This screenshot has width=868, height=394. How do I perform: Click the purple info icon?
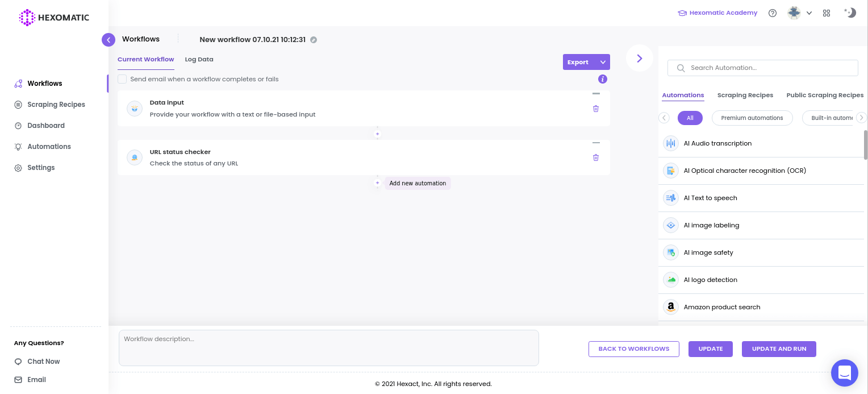pos(603,79)
